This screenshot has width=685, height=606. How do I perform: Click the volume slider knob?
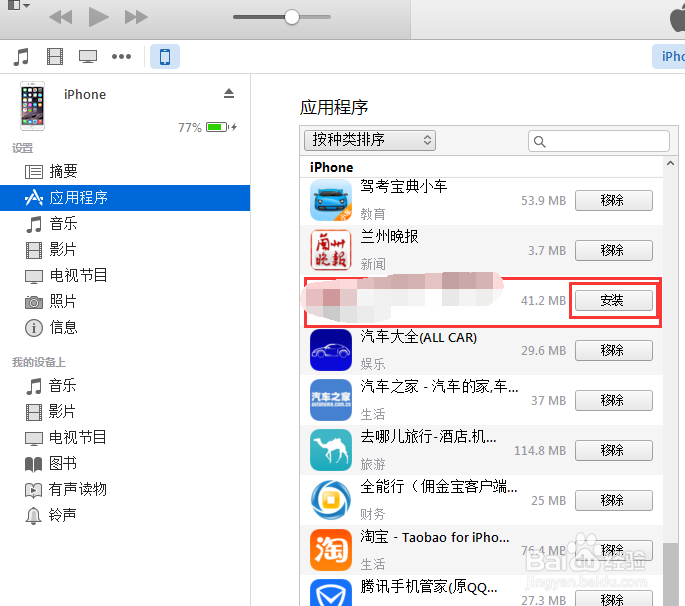click(x=292, y=17)
